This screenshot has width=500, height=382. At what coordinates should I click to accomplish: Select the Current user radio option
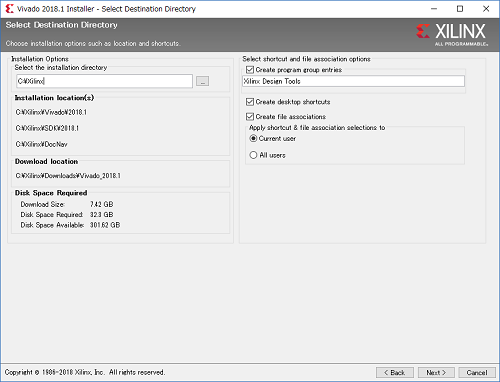tap(253, 138)
